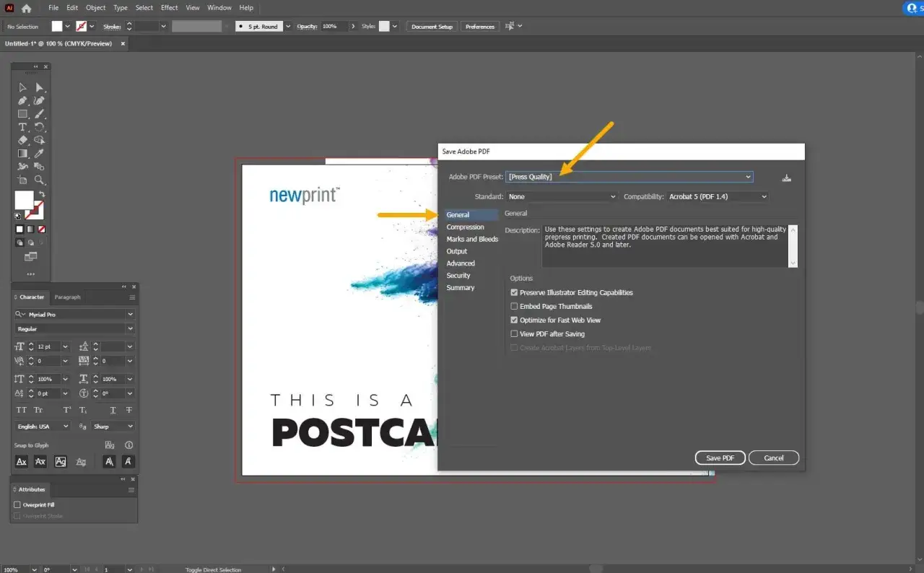Reset to default fill and stroke
The width and height of the screenshot is (924, 573).
[19, 216]
